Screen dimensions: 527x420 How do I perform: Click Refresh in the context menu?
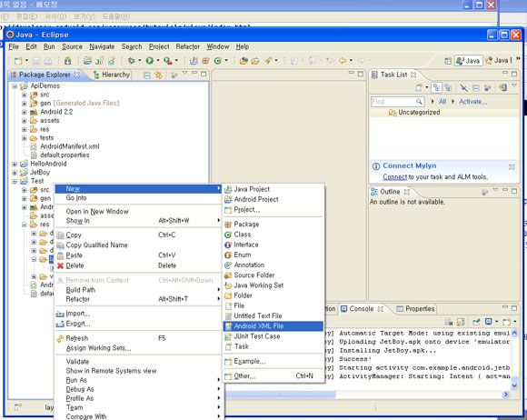click(x=138, y=338)
